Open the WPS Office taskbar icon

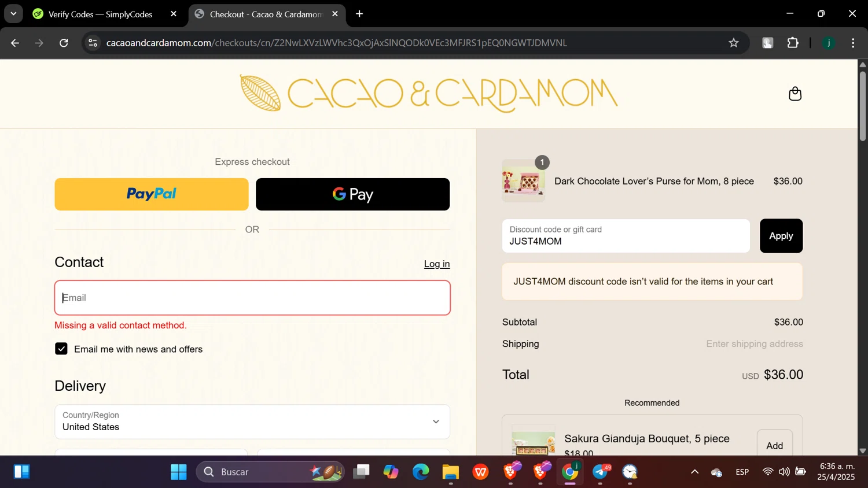[481, 472]
